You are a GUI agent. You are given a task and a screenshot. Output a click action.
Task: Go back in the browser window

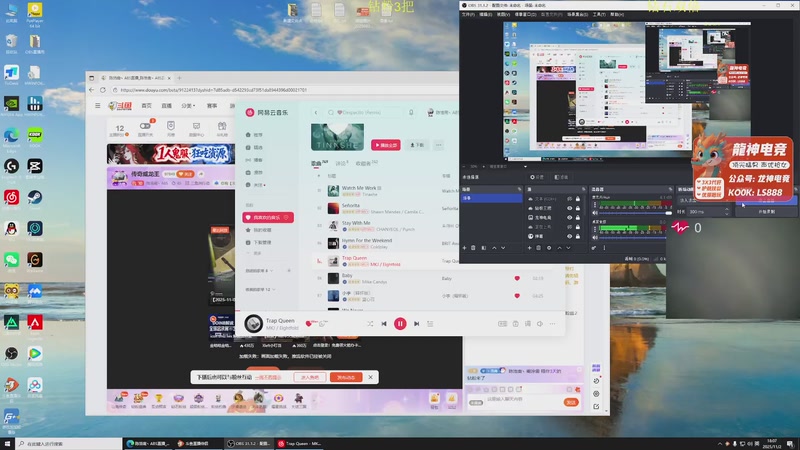point(91,90)
